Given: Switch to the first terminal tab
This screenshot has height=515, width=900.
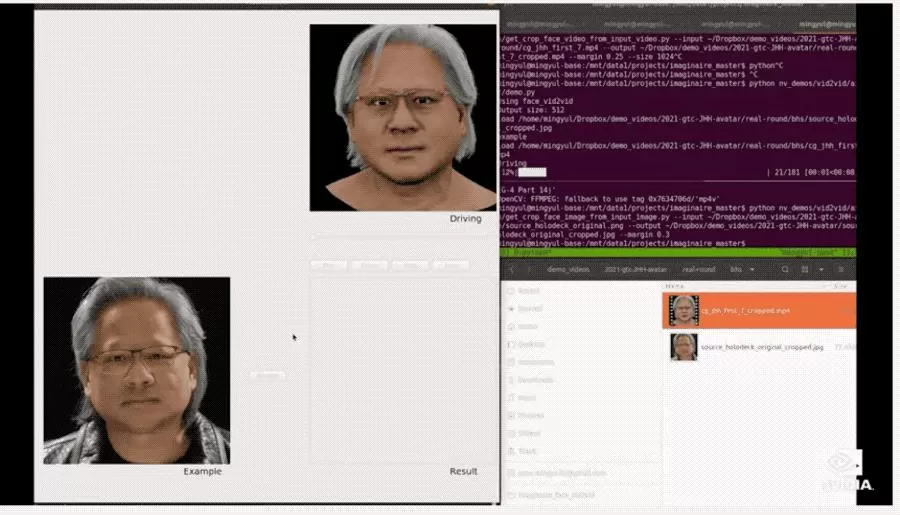Looking at the screenshot, I should point(538,24).
